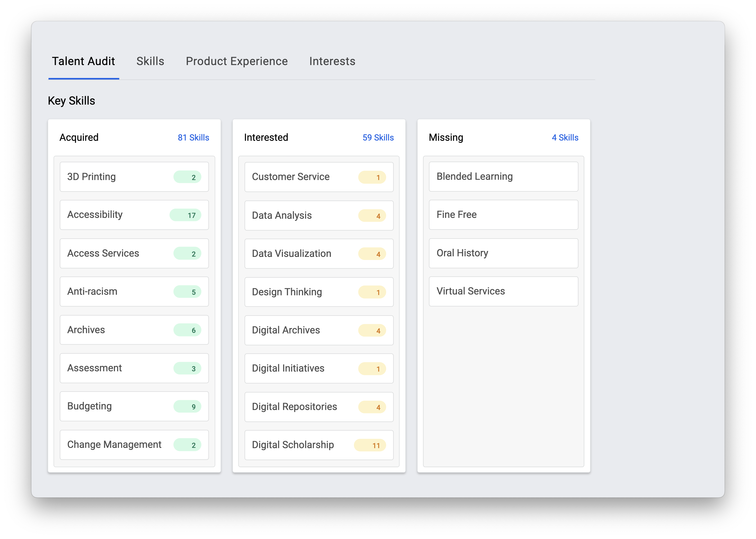
Task: Open the Anti-racism skill card
Action: click(x=134, y=291)
